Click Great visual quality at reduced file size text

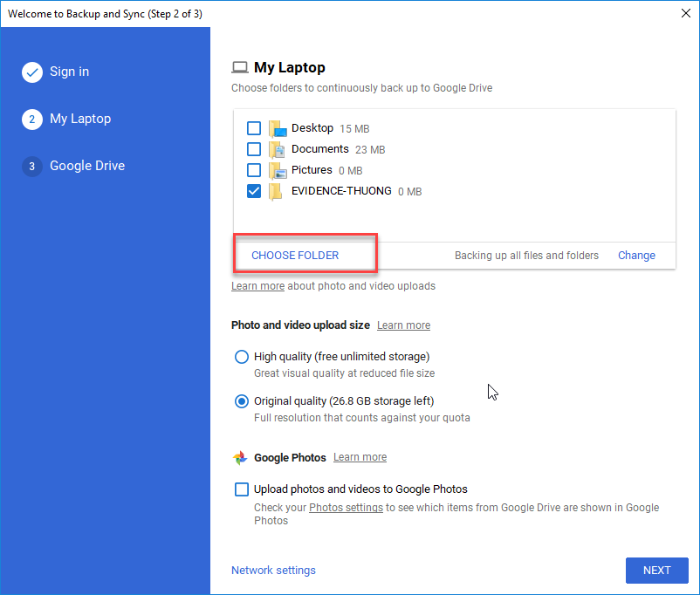[344, 373]
